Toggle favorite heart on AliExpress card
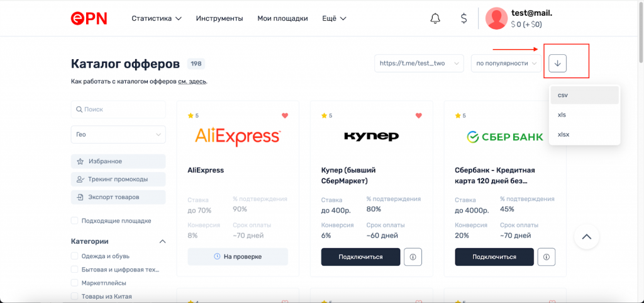This screenshot has width=644, height=303. click(x=285, y=115)
